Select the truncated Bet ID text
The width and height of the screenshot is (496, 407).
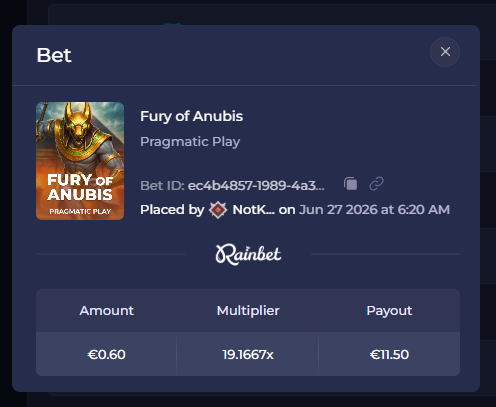[256, 186]
